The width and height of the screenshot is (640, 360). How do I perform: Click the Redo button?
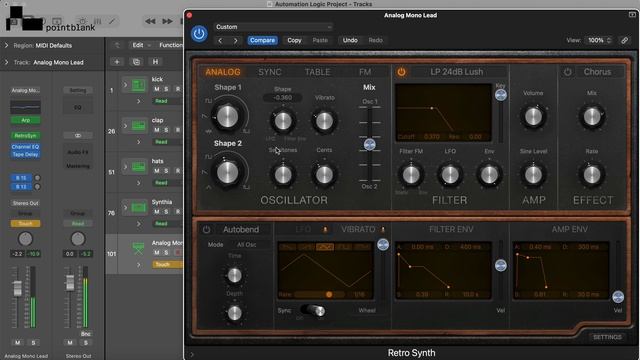[x=376, y=40]
